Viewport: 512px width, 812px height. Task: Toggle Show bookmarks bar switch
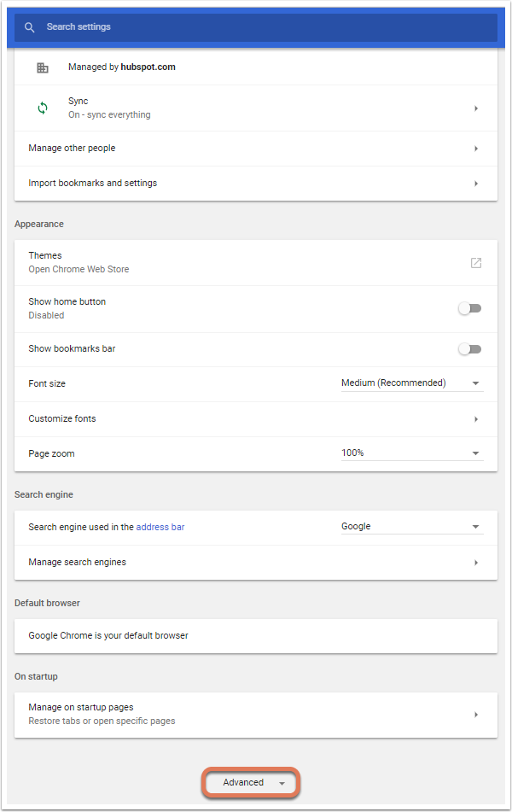(469, 349)
